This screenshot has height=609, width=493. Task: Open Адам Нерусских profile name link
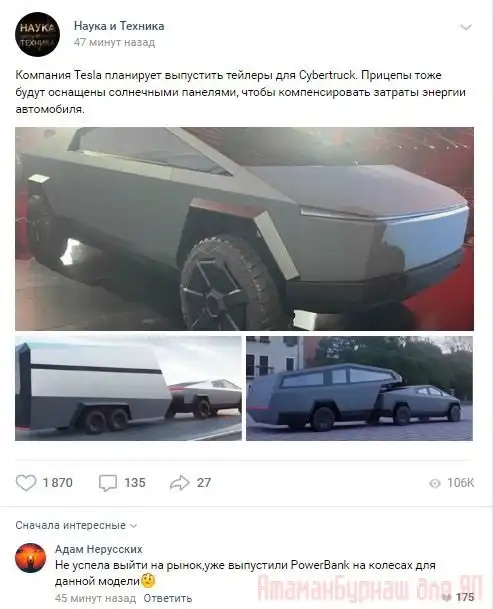tap(99, 549)
